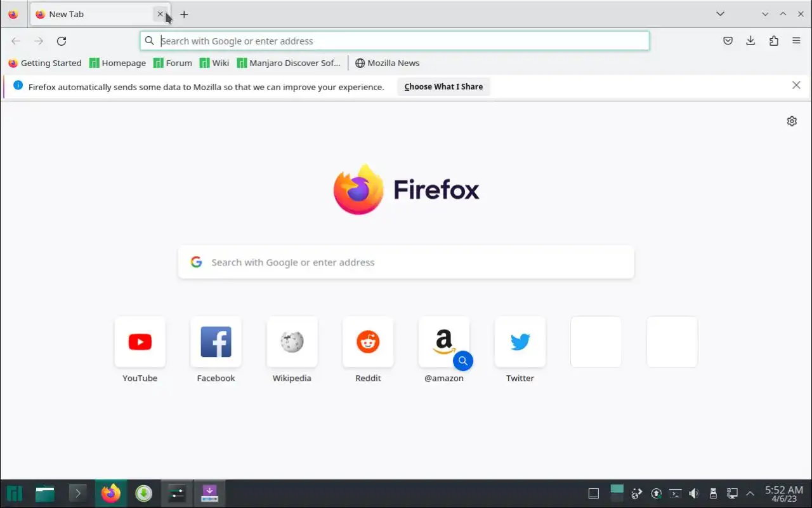Click the Google G icon in search box

click(x=197, y=262)
